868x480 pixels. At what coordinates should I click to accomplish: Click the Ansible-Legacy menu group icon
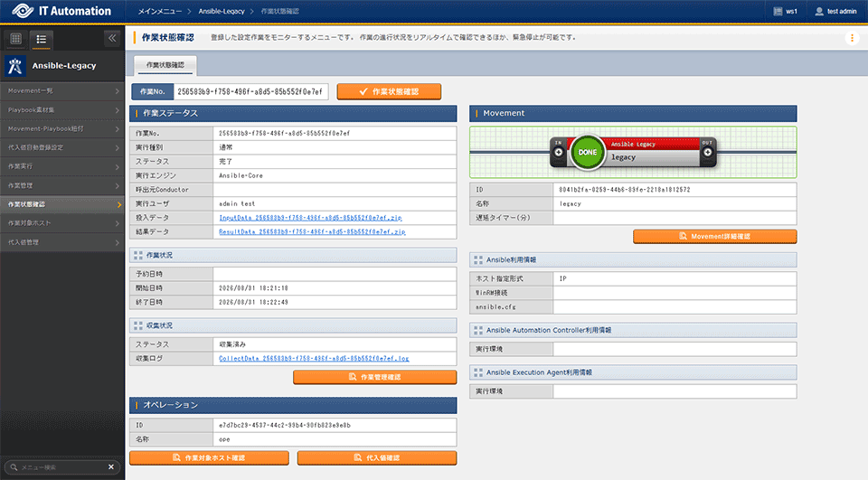pyautogui.click(x=15, y=66)
